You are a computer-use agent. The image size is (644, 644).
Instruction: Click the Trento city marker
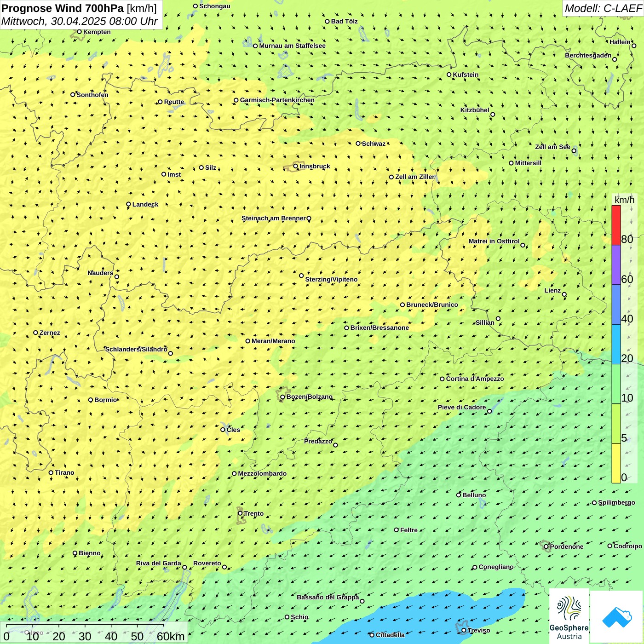[240, 513]
